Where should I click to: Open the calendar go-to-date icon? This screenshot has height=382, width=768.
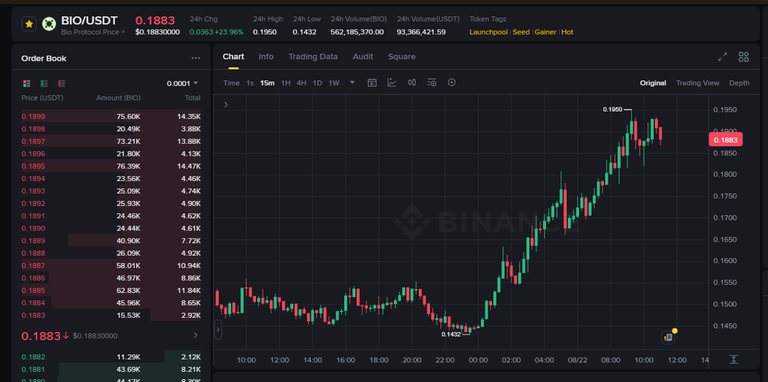372,83
